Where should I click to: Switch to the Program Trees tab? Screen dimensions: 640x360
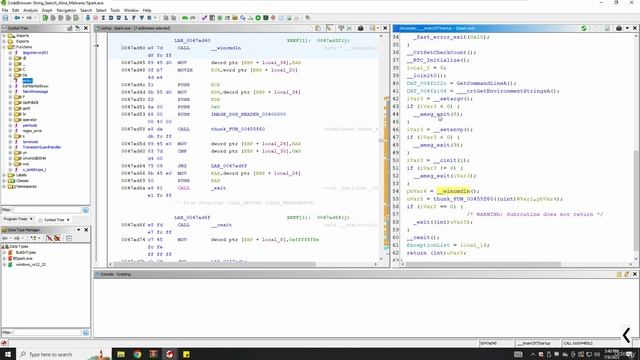pyautogui.click(x=16, y=220)
